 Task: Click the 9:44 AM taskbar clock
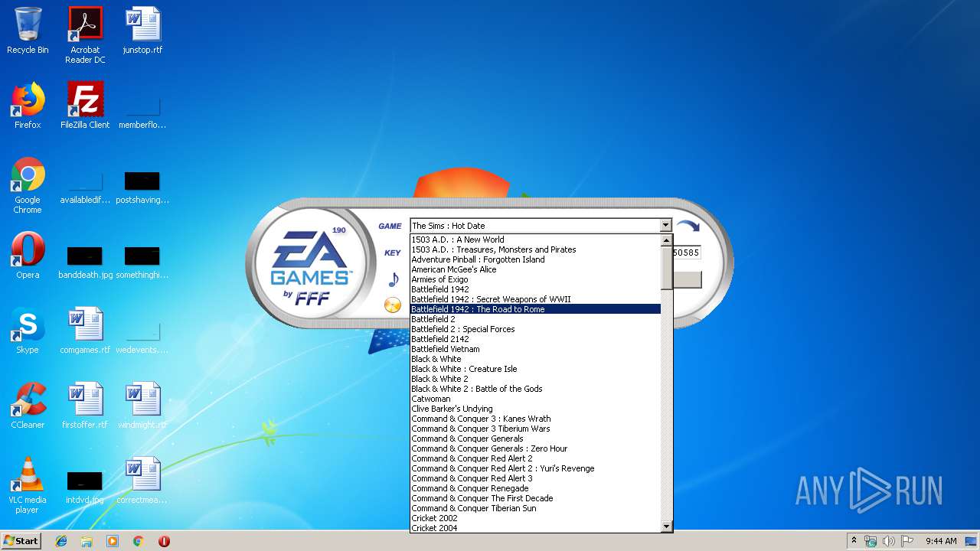click(x=941, y=541)
